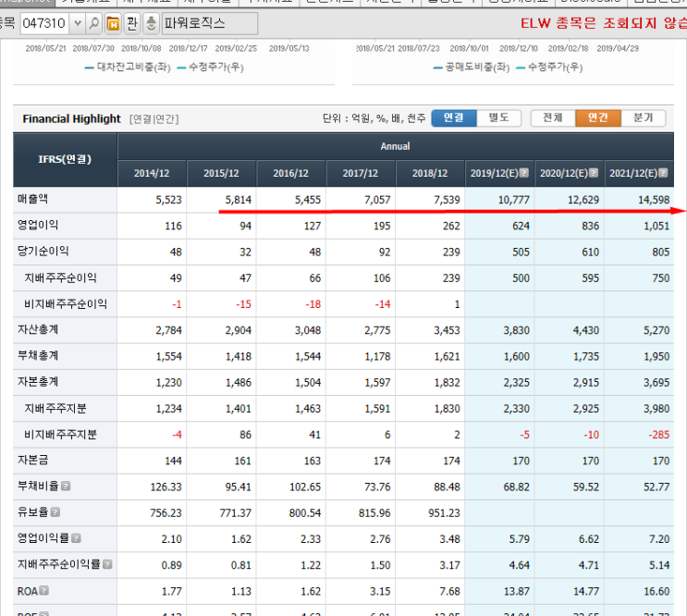Viewport: 687px width, 616px height.
Task: Click 부채비율 value 126.33
Action: pos(166,487)
